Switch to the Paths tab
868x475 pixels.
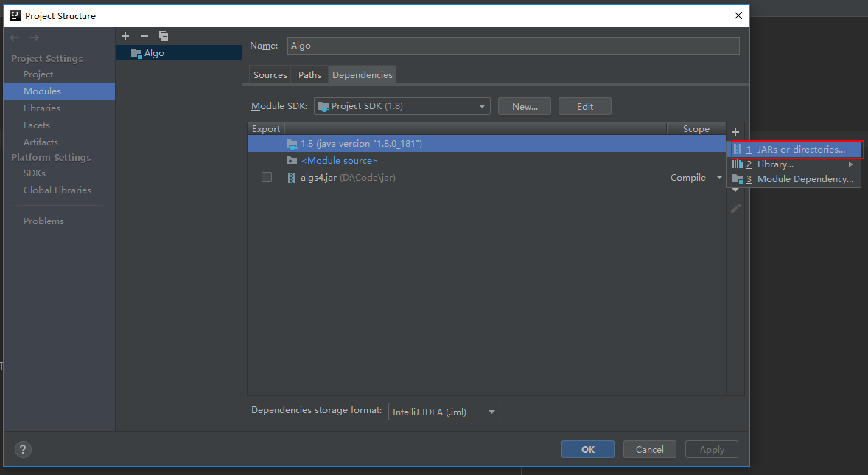pyautogui.click(x=309, y=75)
